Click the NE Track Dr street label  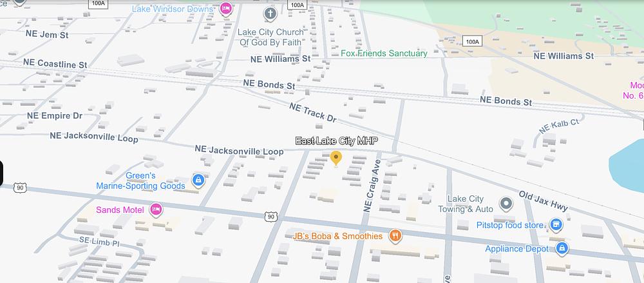coord(312,113)
